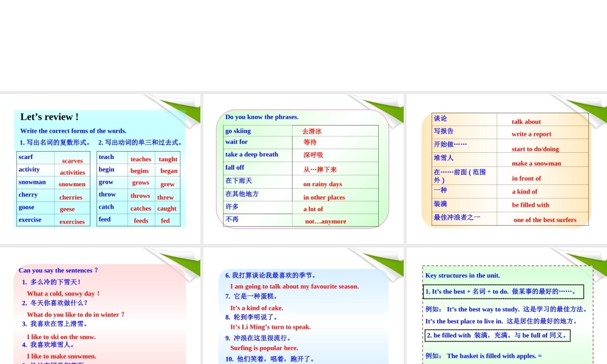Click 'one of the best surfers'
The width and height of the screenshot is (607, 364).
click(544, 220)
